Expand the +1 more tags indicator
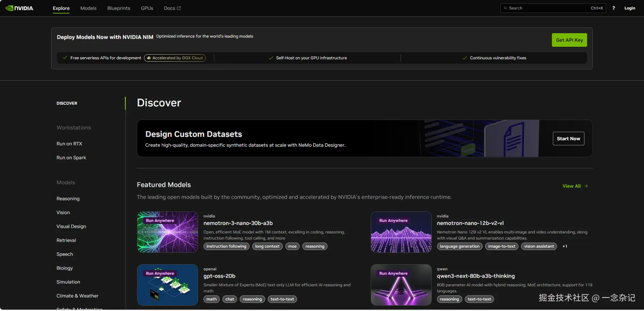 point(565,246)
